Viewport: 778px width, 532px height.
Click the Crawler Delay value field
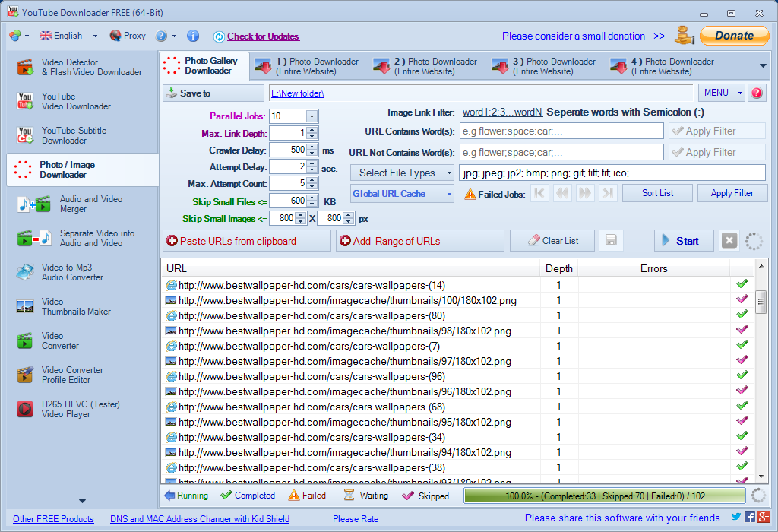288,150
